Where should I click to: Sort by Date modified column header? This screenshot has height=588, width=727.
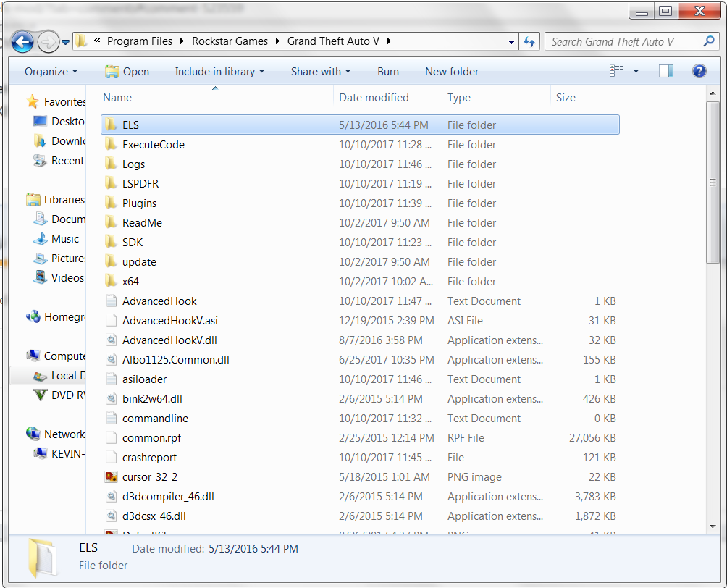click(x=374, y=97)
